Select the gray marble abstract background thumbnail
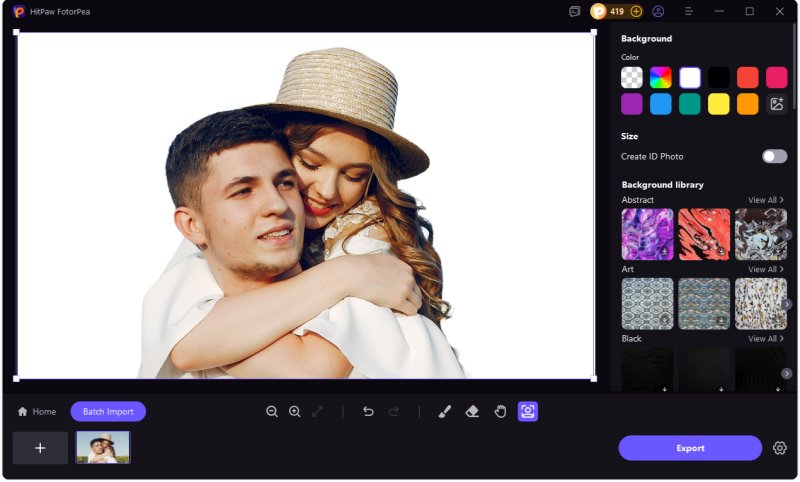 pos(761,235)
